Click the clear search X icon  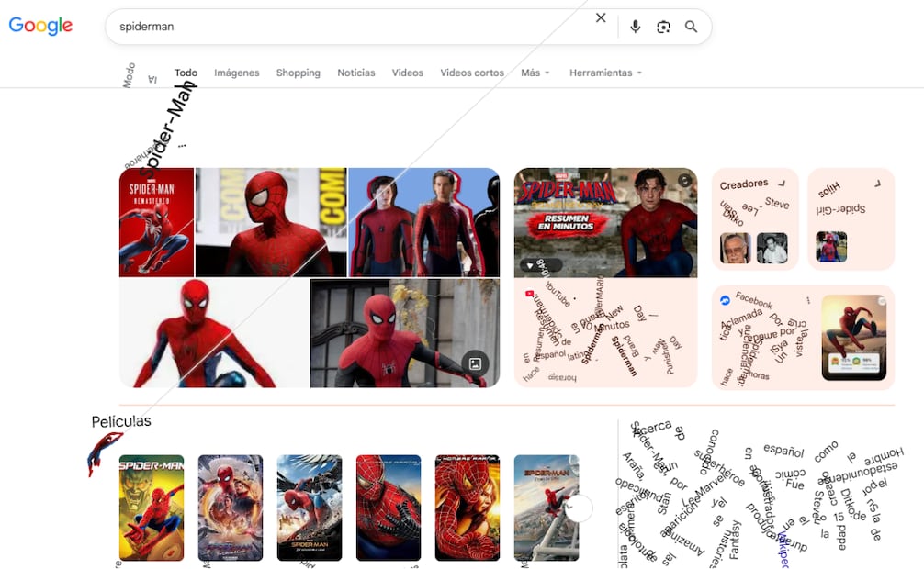(601, 17)
